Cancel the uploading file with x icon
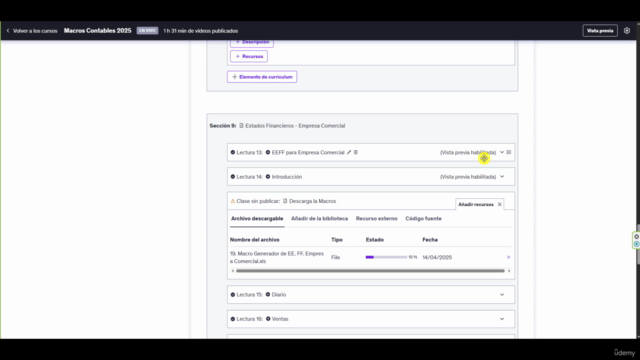 point(509,257)
